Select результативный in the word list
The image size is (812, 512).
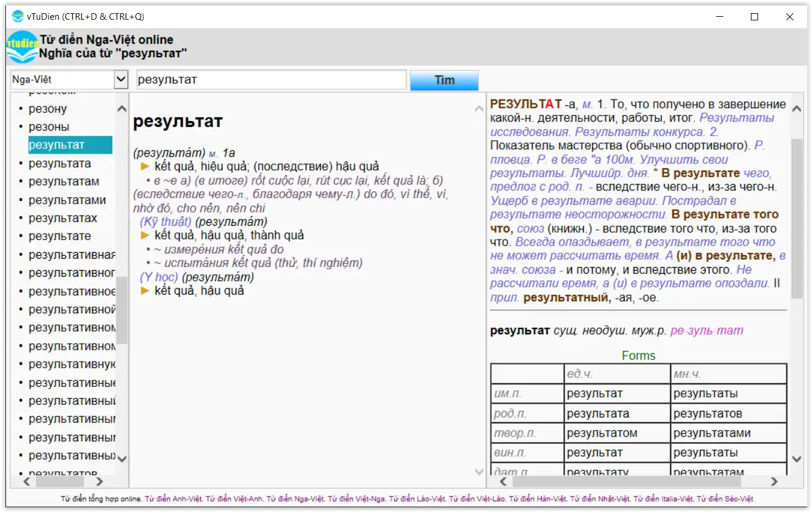[72, 401]
